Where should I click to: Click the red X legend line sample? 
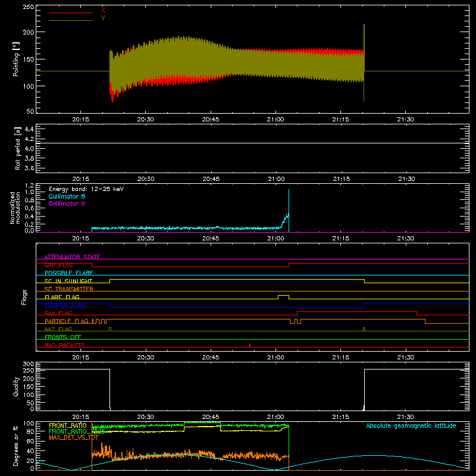click(x=71, y=12)
